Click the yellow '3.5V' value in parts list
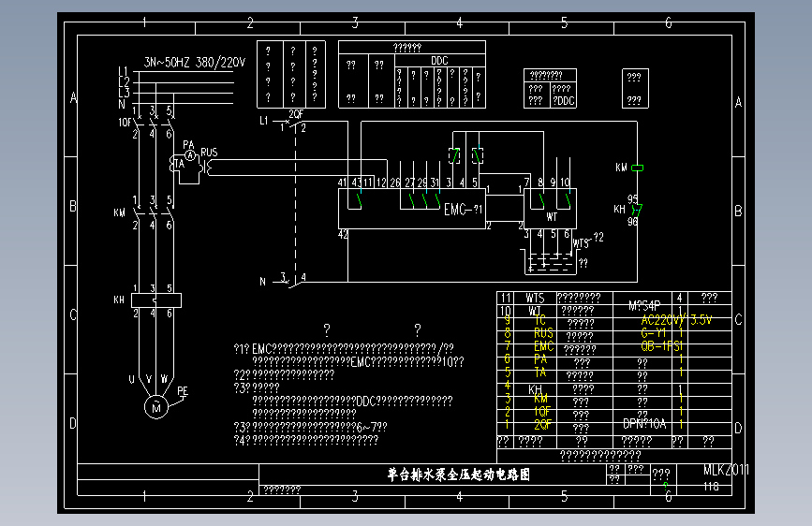Image resolution: width=812 pixels, height=526 pixels. 701,320
